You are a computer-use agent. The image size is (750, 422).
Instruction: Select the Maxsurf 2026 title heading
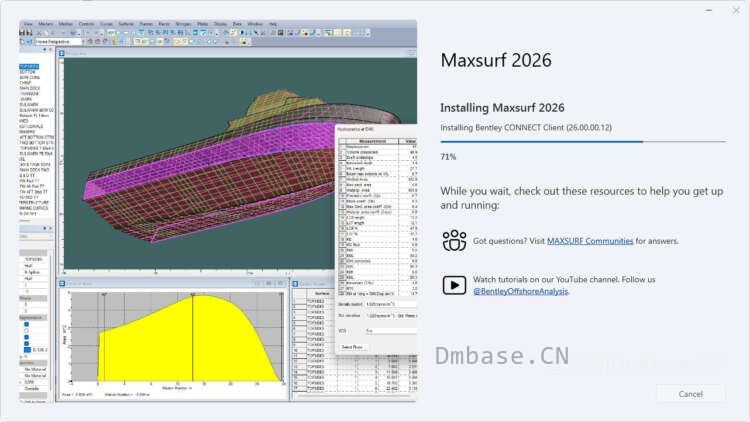point(496,60)
